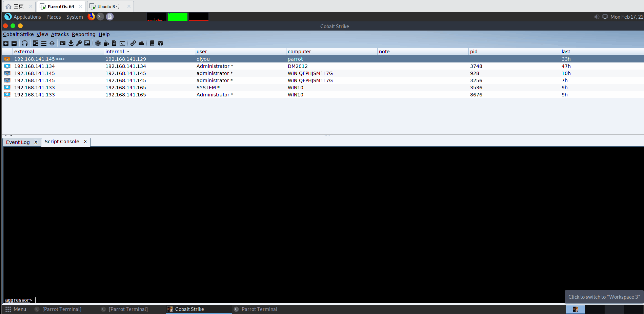
Task: Open the Applications menu in top panel
Action: [27, 17]
